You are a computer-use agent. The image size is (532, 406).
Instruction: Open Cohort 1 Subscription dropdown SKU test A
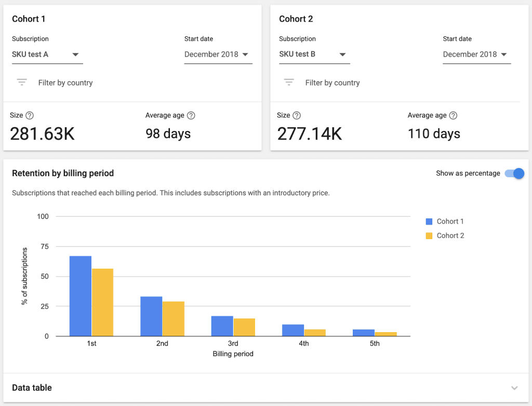point(47,55)
